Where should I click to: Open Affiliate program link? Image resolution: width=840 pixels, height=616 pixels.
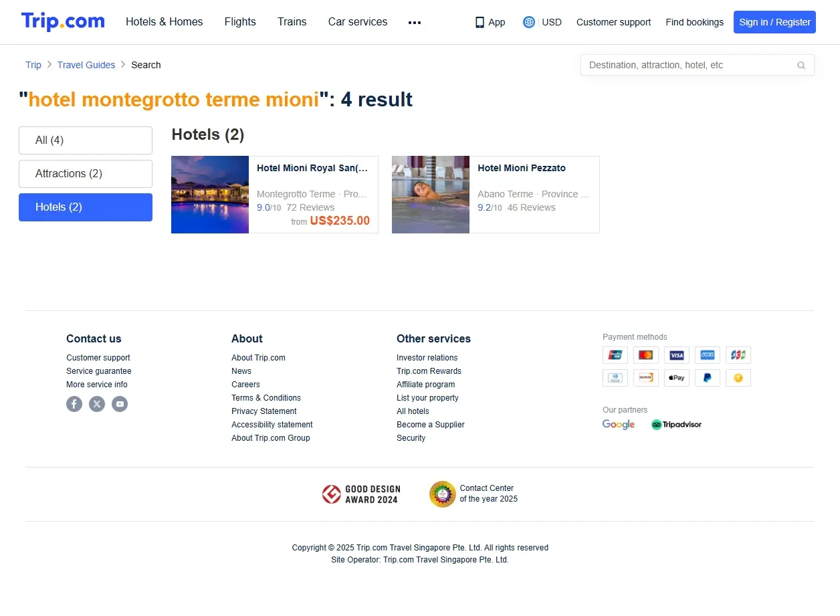[x=426, y=385]
